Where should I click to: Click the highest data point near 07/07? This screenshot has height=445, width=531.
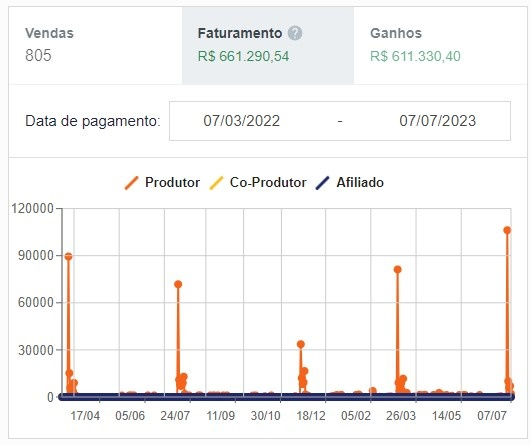point(507,230)
